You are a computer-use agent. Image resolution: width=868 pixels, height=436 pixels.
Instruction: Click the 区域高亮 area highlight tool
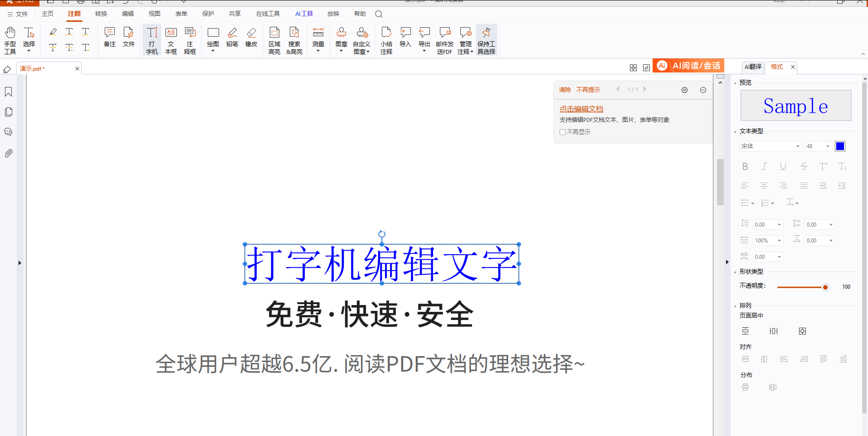(274, 40)
